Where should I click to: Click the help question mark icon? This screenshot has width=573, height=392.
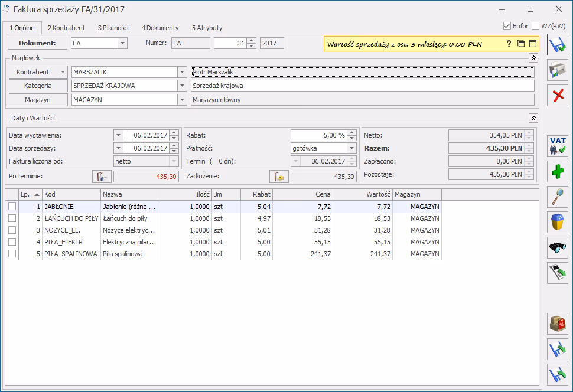[509, 44]
